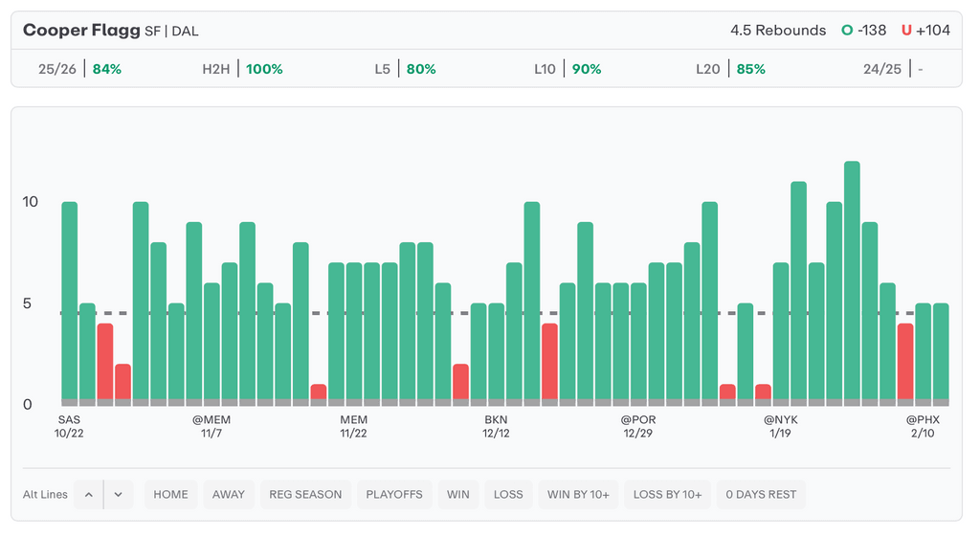Show the L10 90% split
Screen dimensions: 980x537
click(x=568, y=69)
